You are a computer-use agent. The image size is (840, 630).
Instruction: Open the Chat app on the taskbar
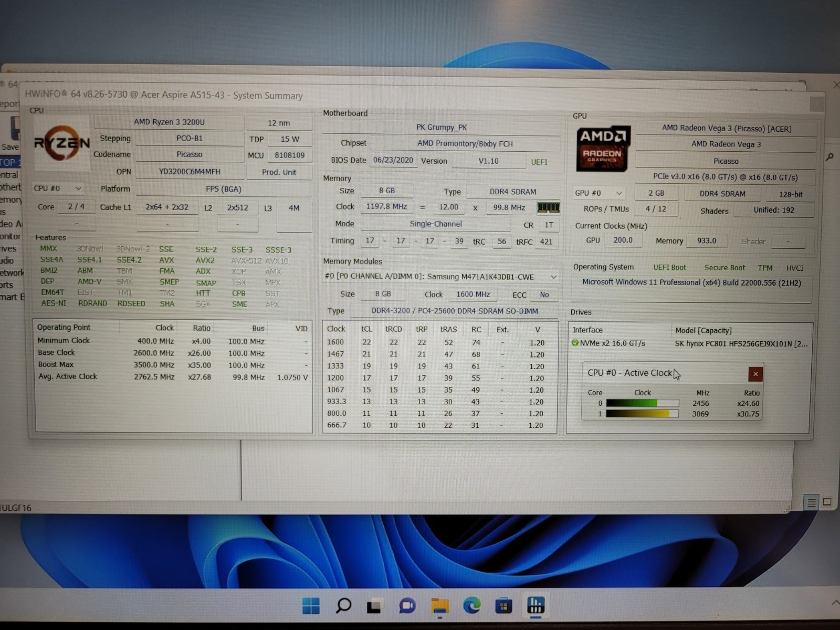(407, 606)
